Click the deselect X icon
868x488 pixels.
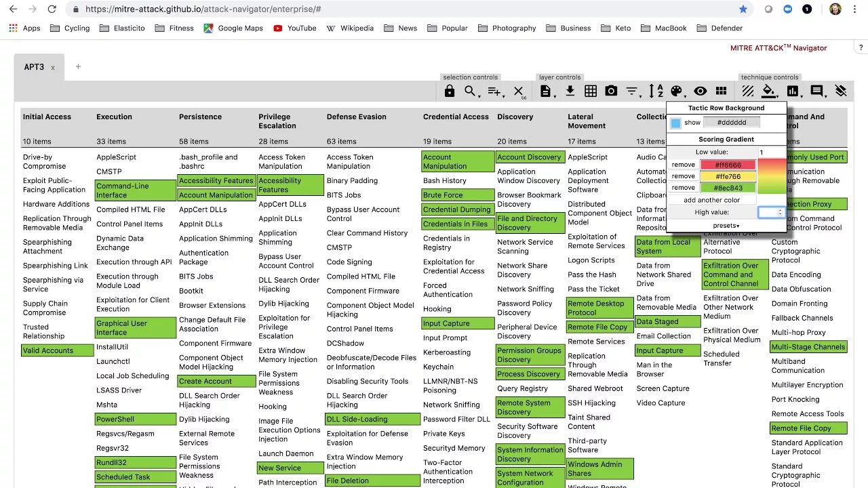coord(519,91)
